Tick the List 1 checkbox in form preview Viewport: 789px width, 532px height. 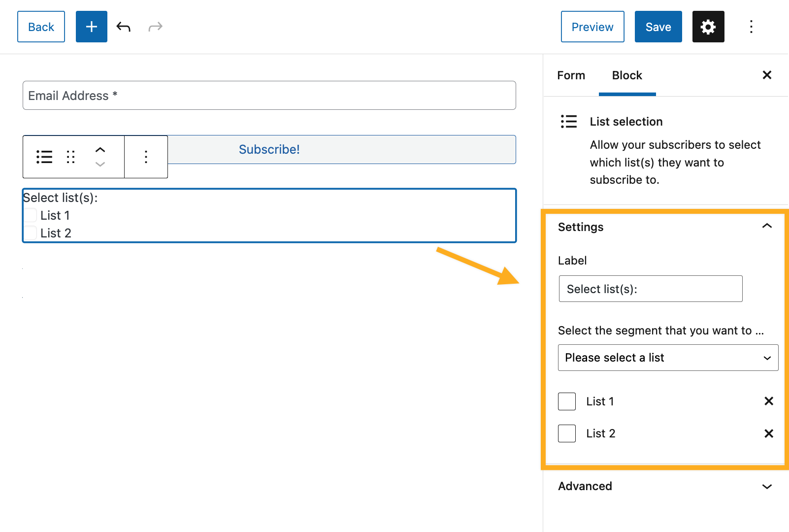click(x=31, y=215)
